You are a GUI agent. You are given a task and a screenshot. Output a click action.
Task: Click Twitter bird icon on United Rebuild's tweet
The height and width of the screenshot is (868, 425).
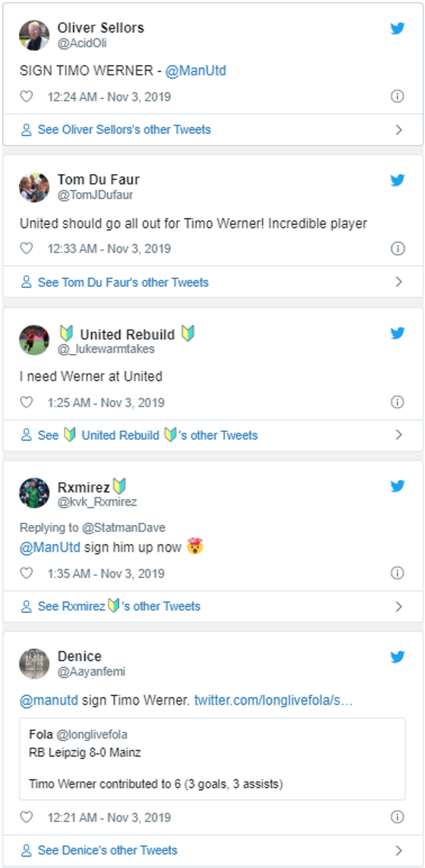(397, 334)
